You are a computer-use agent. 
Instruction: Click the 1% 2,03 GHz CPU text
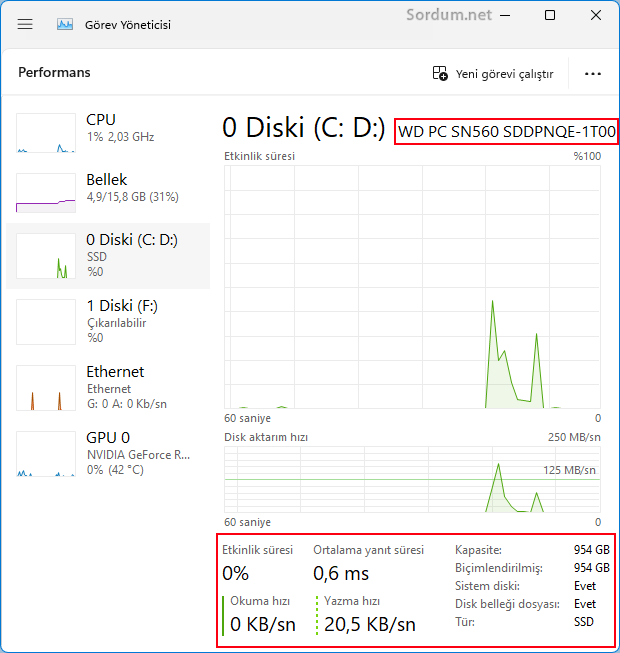[x=120, y=137]
